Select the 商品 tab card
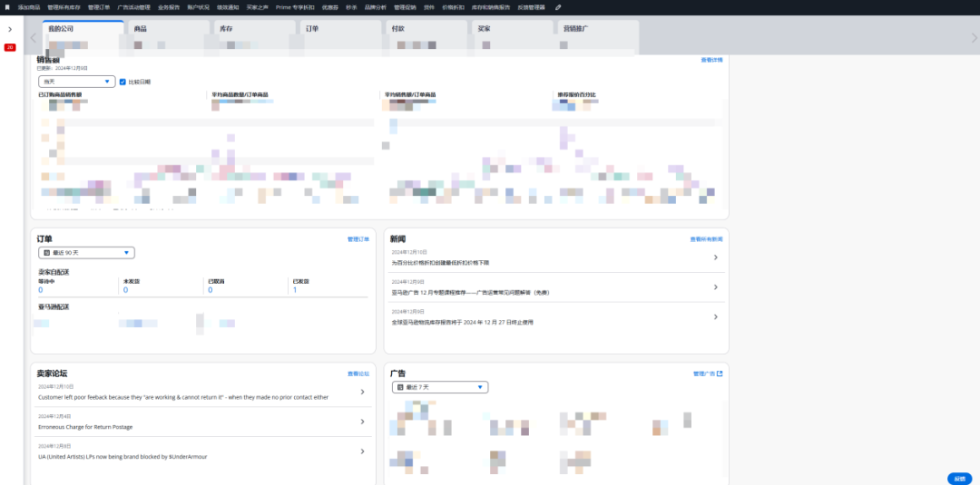980x485 pixels. [169, 37]
